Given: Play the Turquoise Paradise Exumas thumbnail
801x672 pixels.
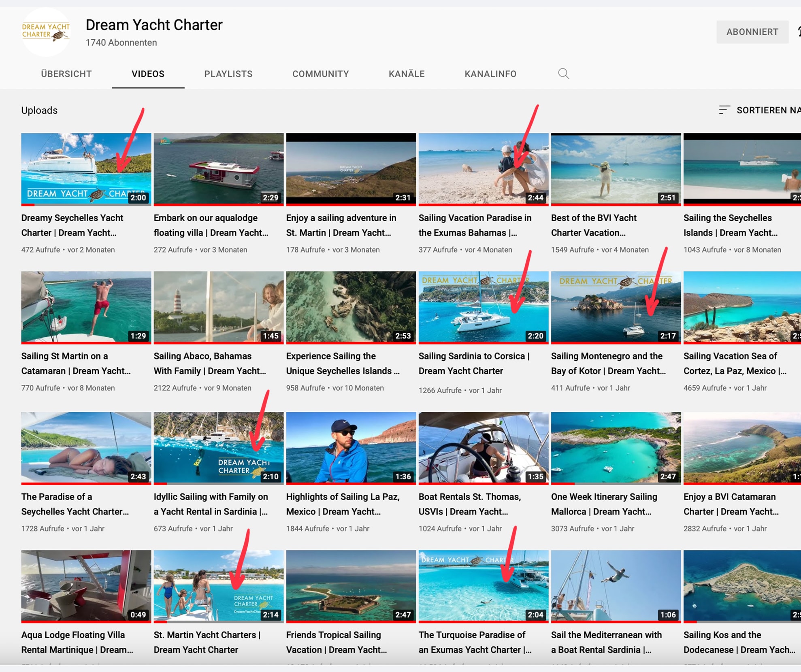Looking at the screenshot, I should coord(484,586).
